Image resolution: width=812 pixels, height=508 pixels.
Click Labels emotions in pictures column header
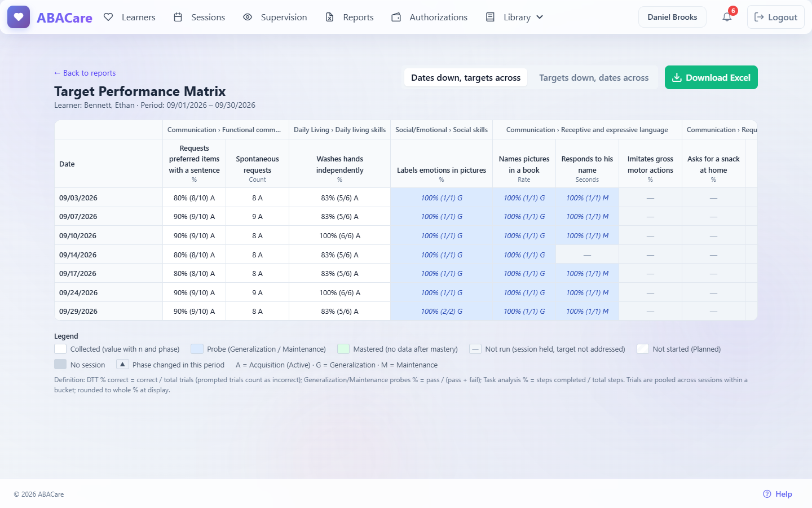coord(442,164)
